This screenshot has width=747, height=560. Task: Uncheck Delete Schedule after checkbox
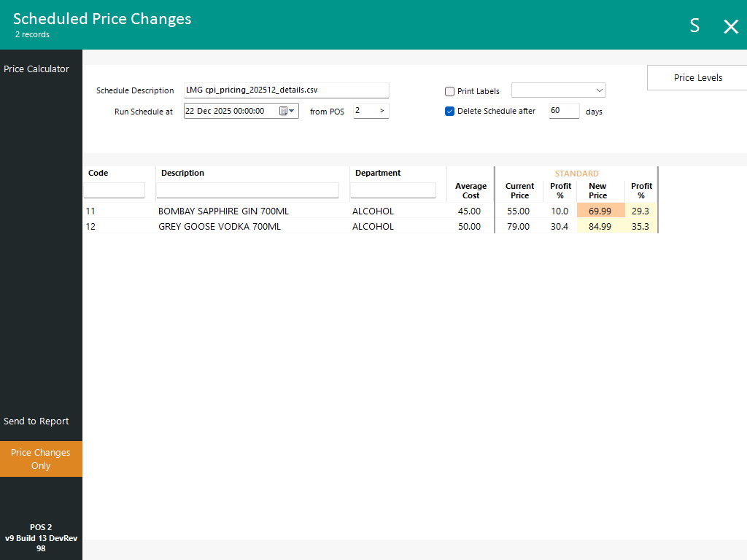click(x=450, y=111)
